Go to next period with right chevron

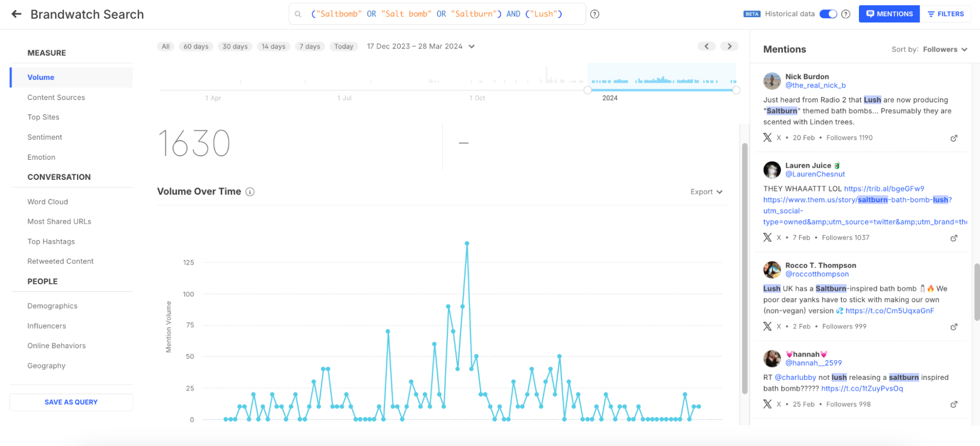[x=729, y=46]
